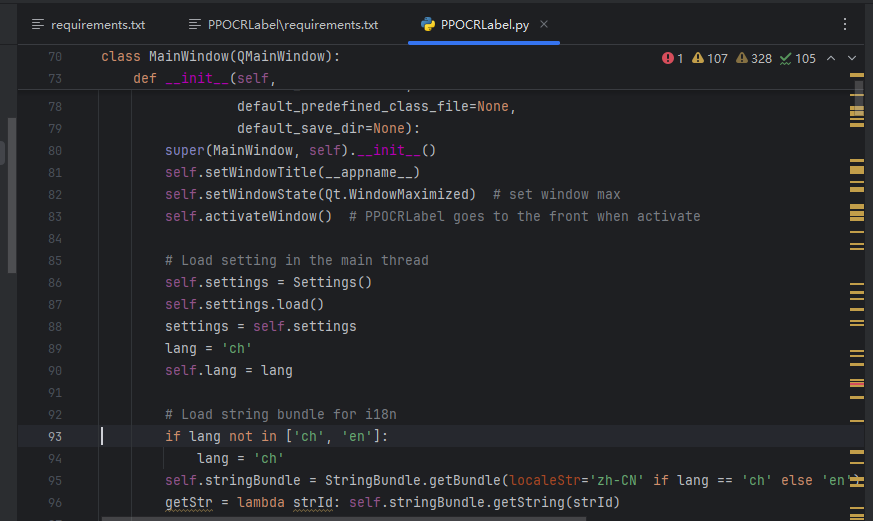
Task: Click comment '# Load setting in the main thread'
Action: pyautogui.click(x=297, y=260)
